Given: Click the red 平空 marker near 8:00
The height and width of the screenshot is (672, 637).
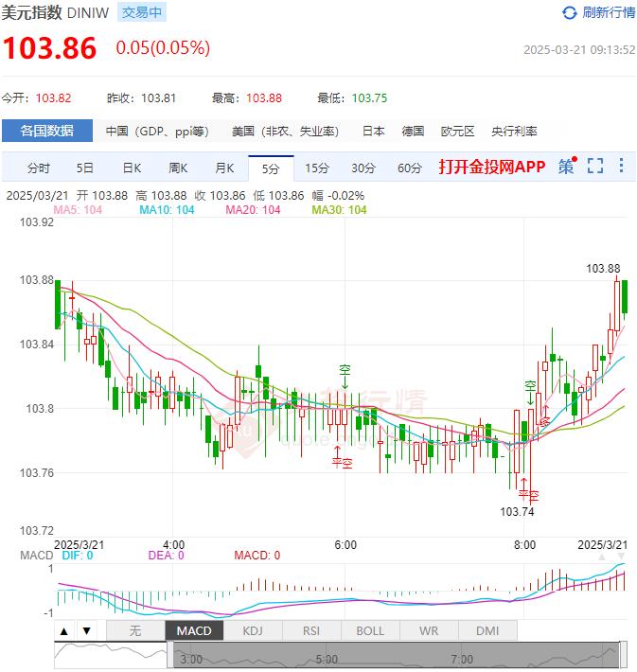Looking at the screenshot, I should (x=528, y=496).
